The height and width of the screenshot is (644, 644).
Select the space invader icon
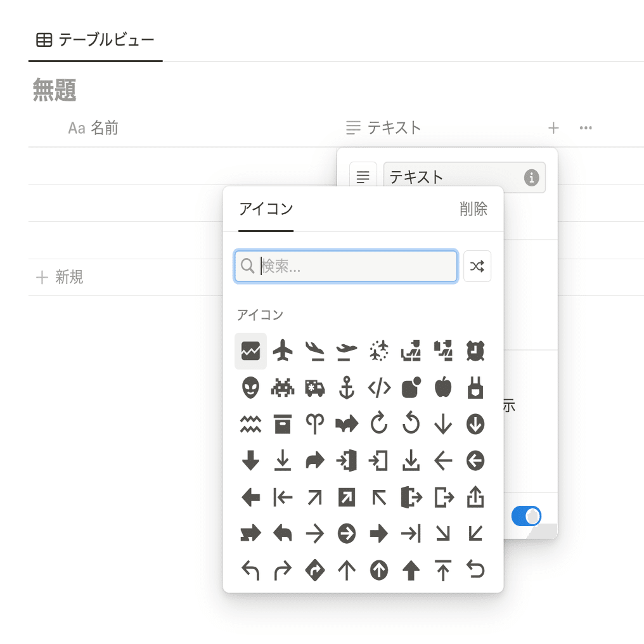pyautogui.click(x=283, y=388)
